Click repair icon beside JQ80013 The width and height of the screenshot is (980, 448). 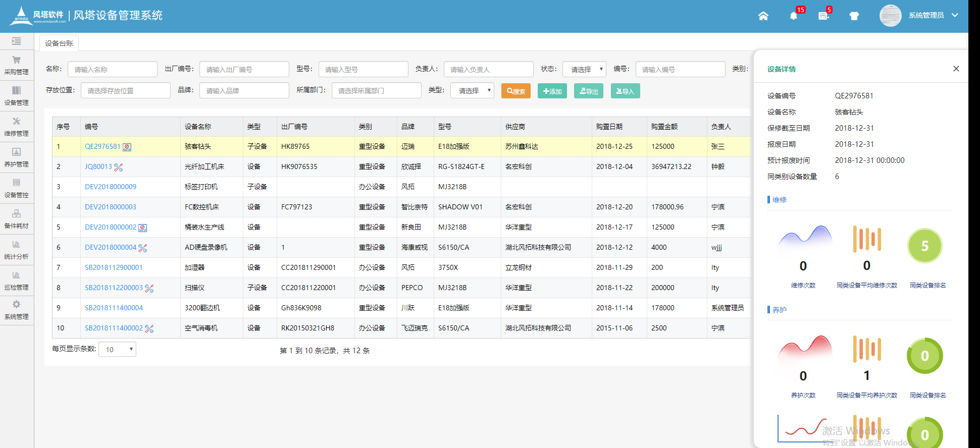point(119,167)
